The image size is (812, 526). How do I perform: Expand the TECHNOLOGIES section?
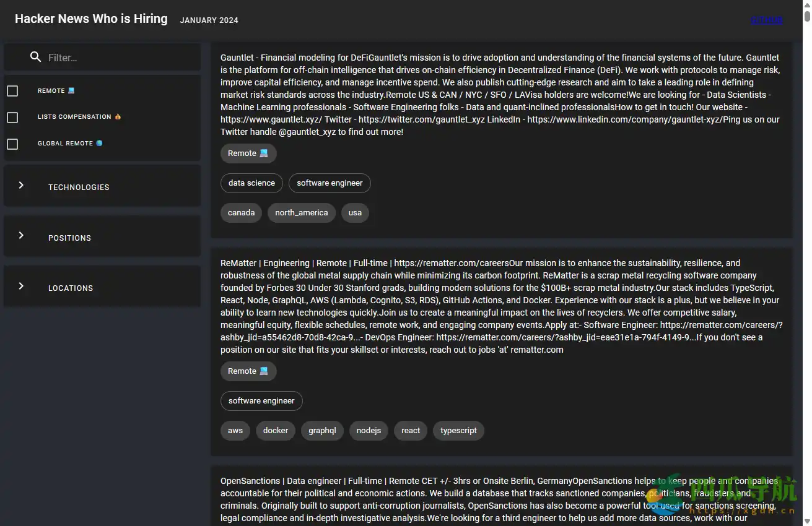click(x=21, y=184)
